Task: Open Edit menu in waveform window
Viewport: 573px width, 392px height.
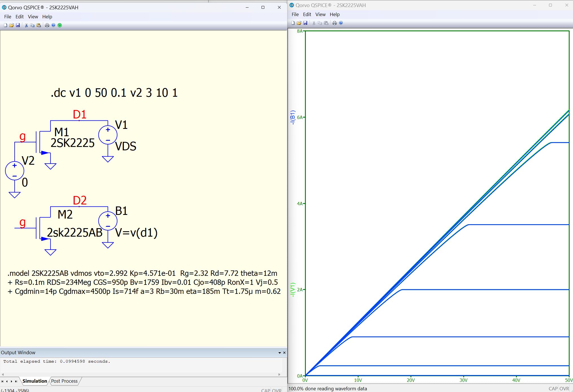Action: point(307,14)
